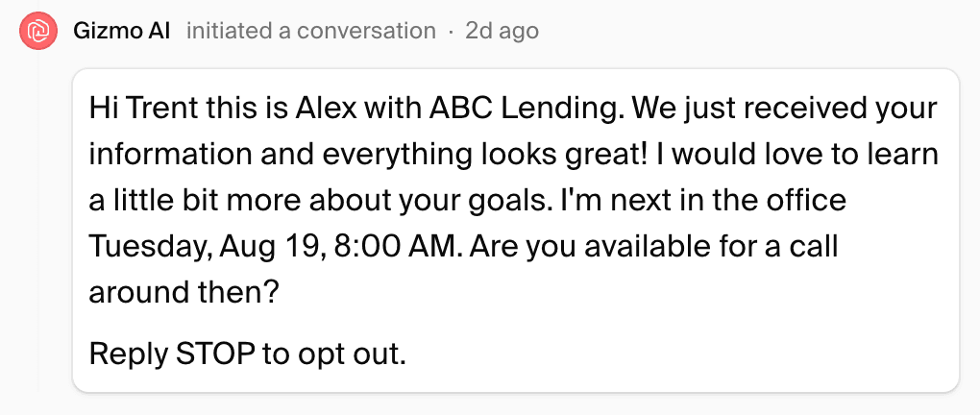Click the word "STOP" in the message

(x=214, y=354)
